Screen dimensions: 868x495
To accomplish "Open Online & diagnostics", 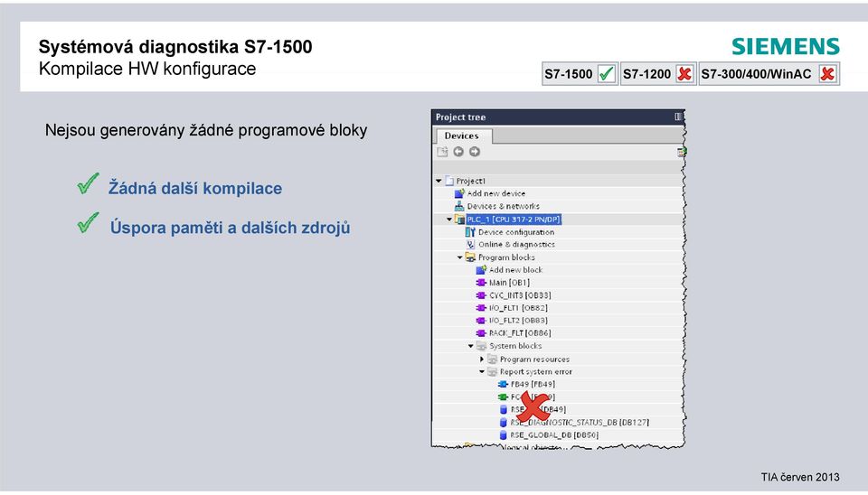I will click(516, 245).
